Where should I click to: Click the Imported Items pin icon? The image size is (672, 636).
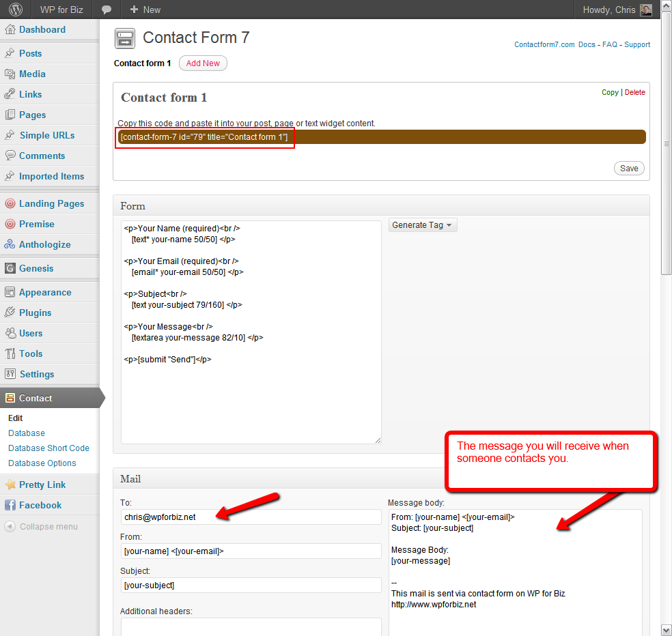pos(10,176)
